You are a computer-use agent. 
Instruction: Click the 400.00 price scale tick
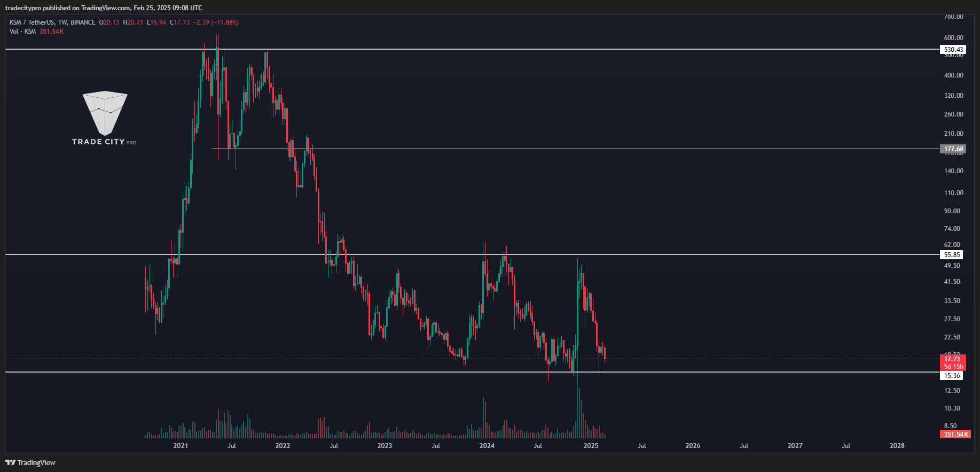[x=953, y=75]
